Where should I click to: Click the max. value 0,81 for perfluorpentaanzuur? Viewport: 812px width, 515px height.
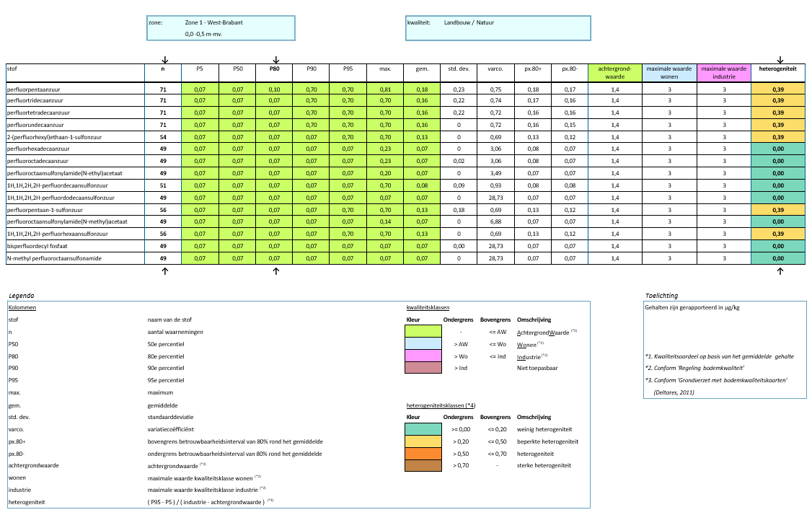point(385,89)
